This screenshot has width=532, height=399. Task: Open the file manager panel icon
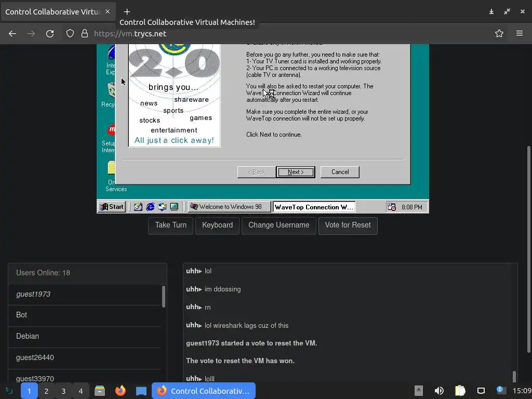[100, 391]
